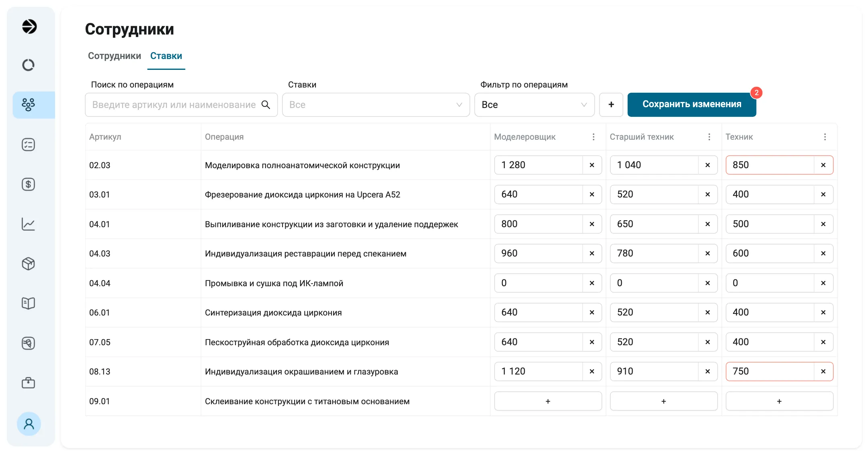Image resolution: width=868 pixels, height=454 pixels.
Task: Add Моделеровщик rate for operation 09.01
Action: point(548,401)
